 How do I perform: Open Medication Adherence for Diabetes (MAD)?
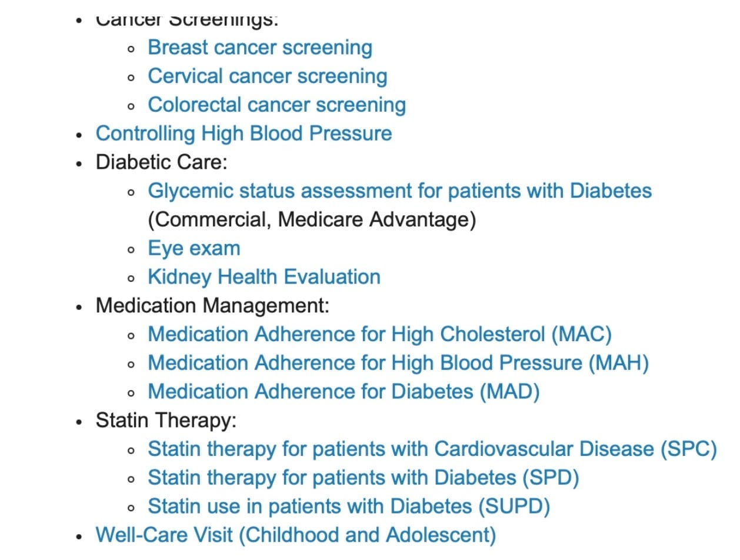click(x=344, y=392)
